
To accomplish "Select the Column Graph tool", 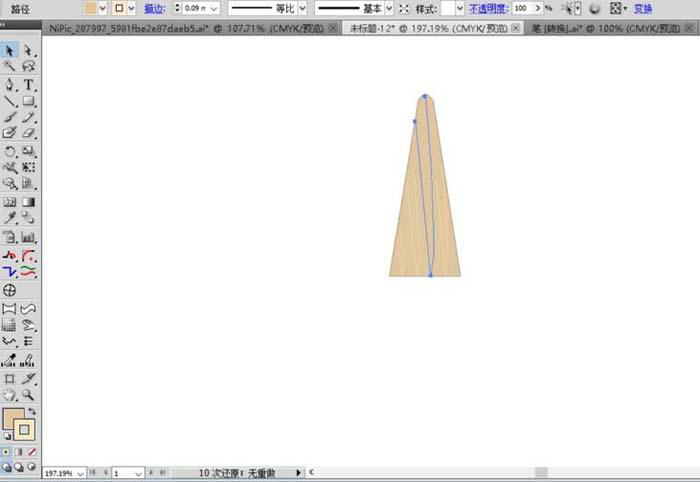I will 29,237.
